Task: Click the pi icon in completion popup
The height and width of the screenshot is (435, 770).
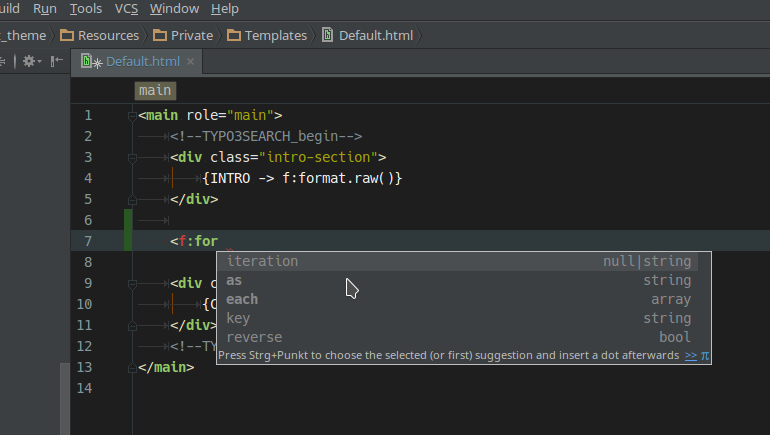Action: [x=705, y=355]
